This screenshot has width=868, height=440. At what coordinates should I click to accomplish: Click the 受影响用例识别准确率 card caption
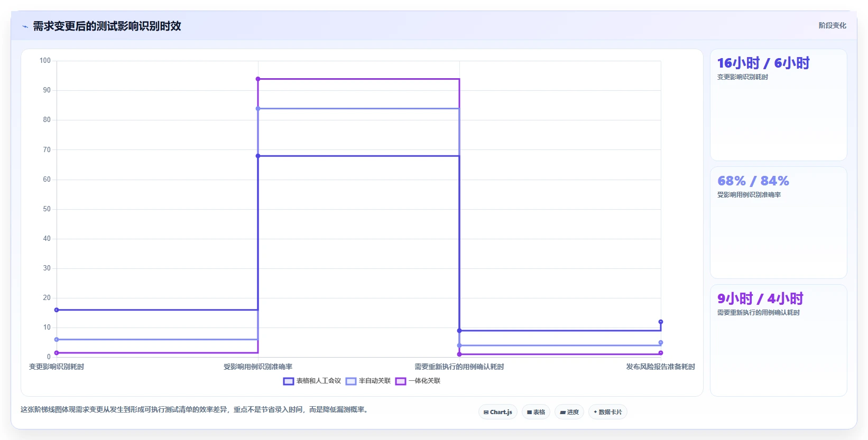point(749,195)
